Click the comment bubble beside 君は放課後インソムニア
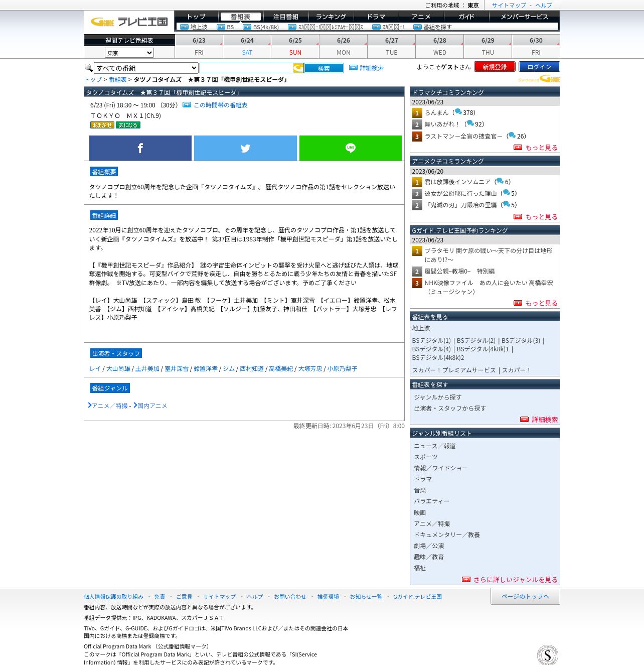 coord(500,181)
